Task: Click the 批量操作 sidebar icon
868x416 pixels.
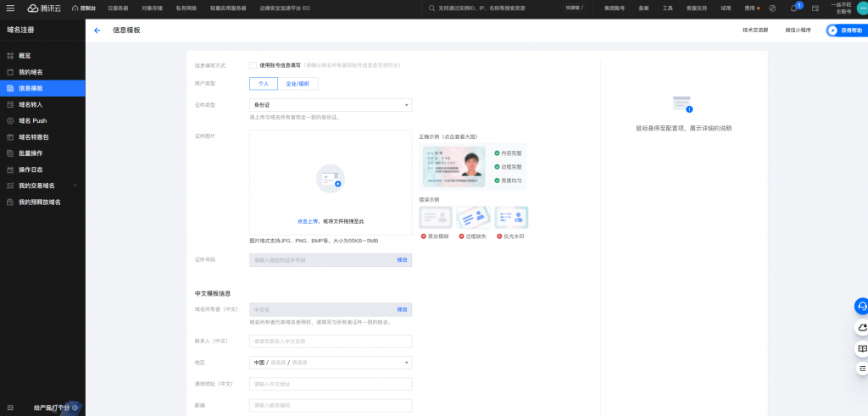Action: (10, 153)
